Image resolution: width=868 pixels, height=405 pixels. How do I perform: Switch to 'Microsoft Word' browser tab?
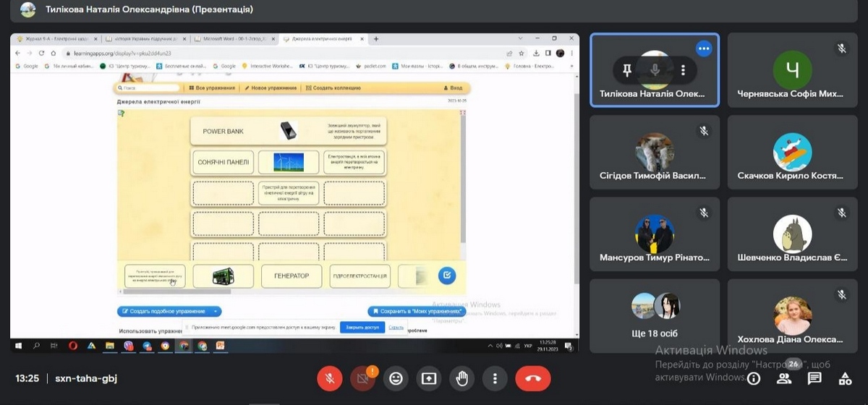pyautogui.click(x=235, y=38)
